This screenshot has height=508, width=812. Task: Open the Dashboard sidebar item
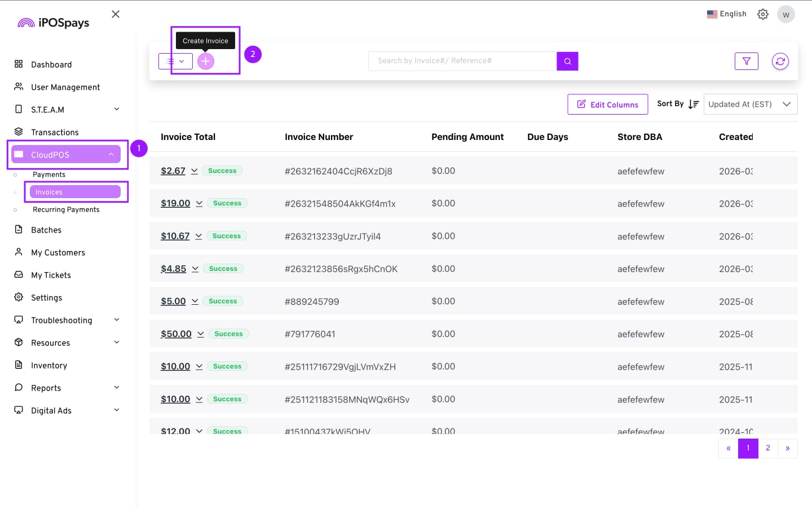coord(51,64)
